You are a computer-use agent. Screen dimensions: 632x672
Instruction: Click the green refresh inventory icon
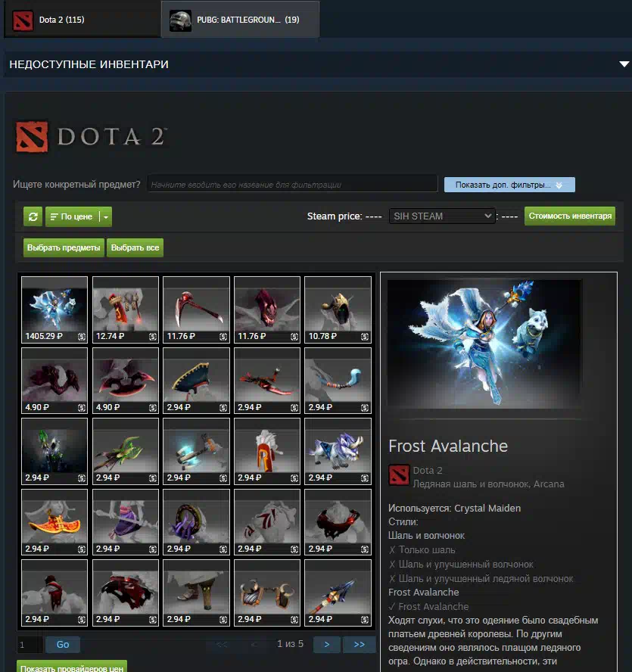tap(33, 216)
